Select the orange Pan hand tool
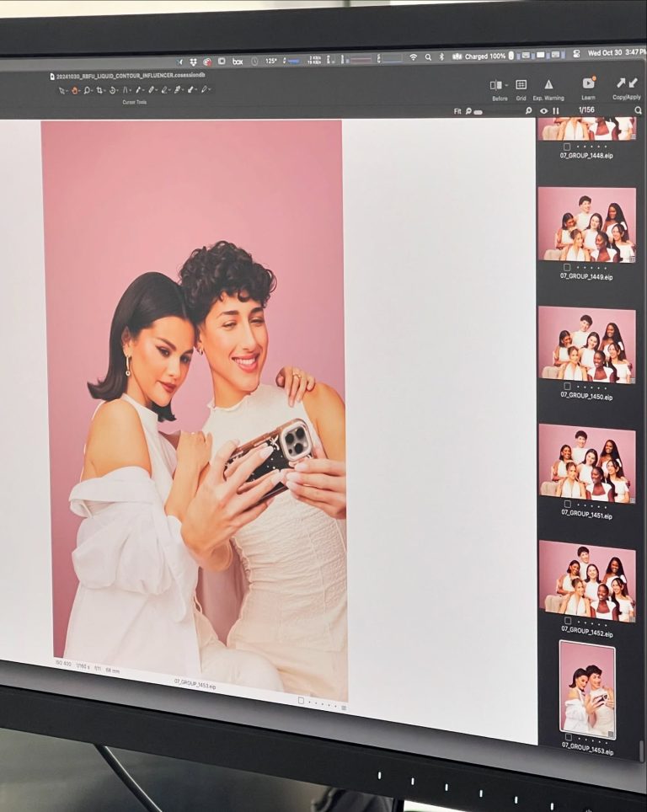Viewport: 647px width, 812px height. click(74, 90)
